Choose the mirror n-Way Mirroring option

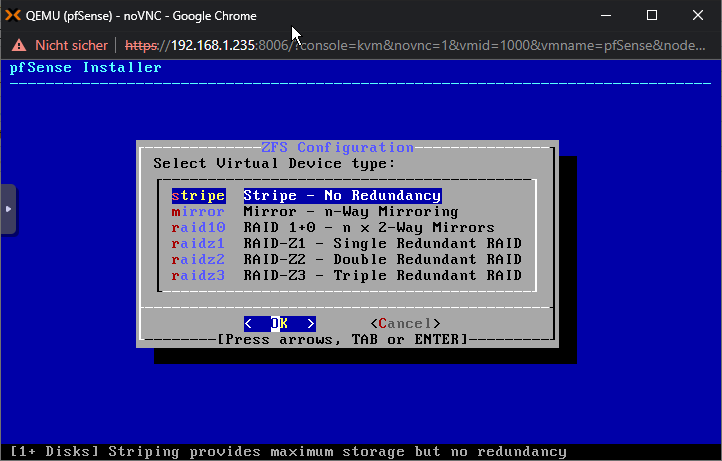314,212
